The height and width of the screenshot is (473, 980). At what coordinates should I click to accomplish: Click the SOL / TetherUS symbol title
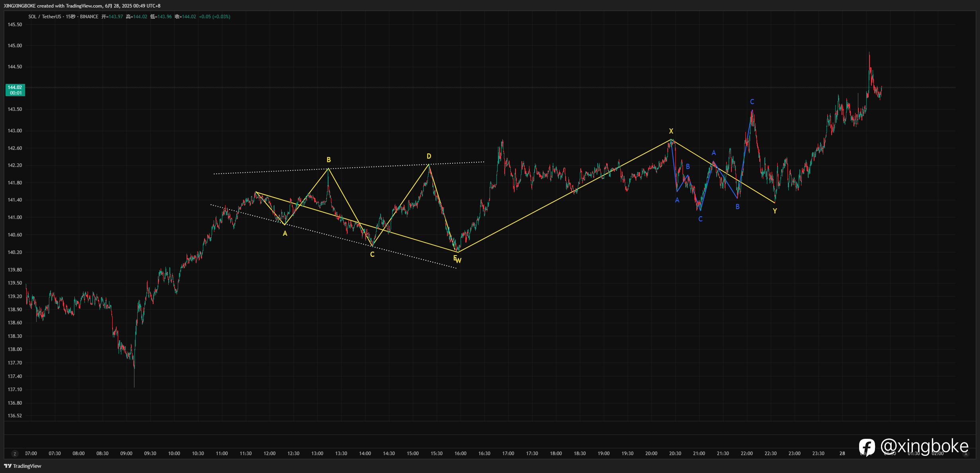click(45, 17)
